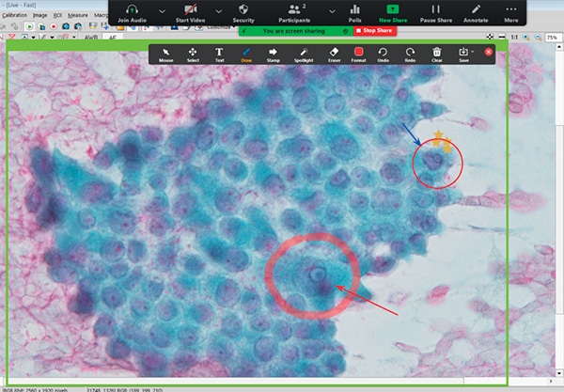This screenshot has width=564, height=392.
Task: Open the Calibration menu
Action: tap(15, 15)
